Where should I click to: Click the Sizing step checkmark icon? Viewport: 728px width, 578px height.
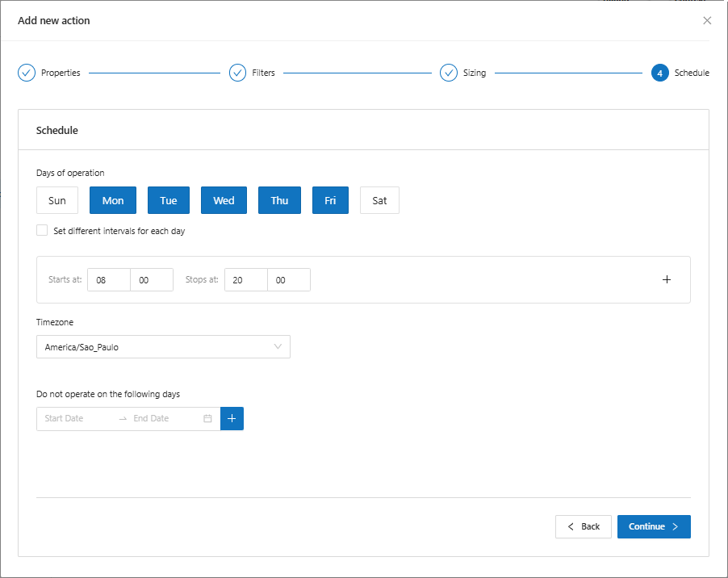[x=448, y=73]
